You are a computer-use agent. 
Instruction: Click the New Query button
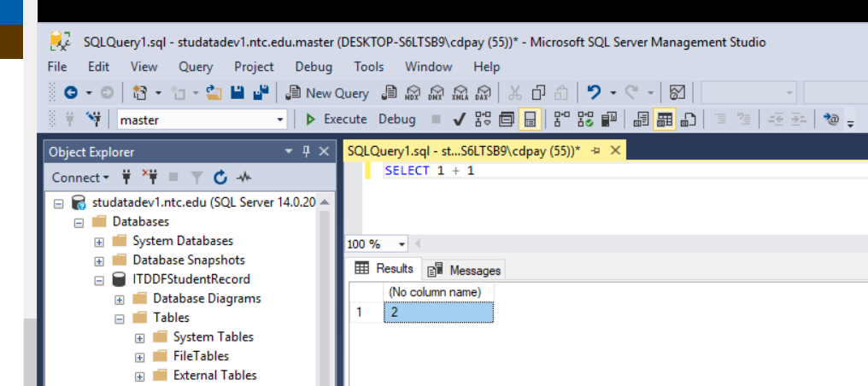326,93
